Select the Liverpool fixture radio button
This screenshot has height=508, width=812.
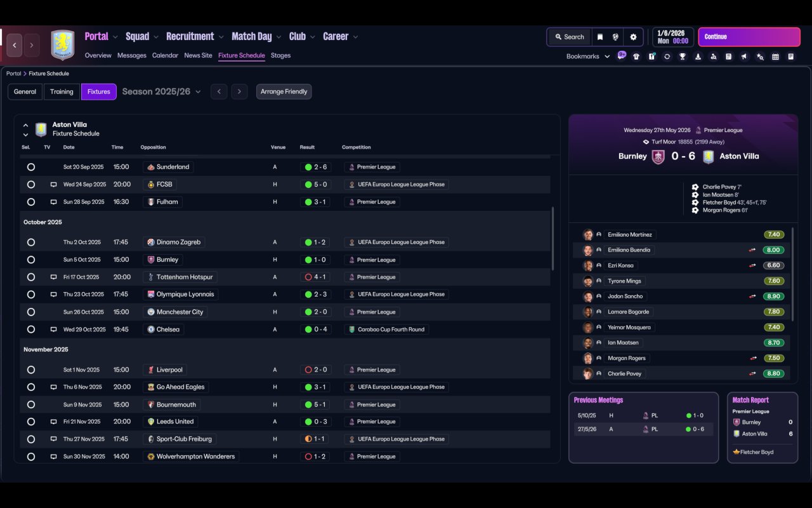pos(31,370)
